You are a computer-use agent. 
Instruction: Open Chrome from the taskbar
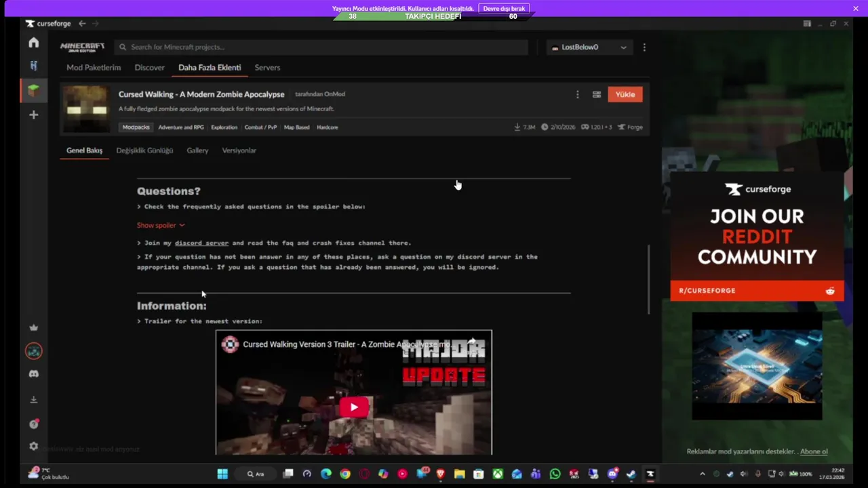(345, 474)
